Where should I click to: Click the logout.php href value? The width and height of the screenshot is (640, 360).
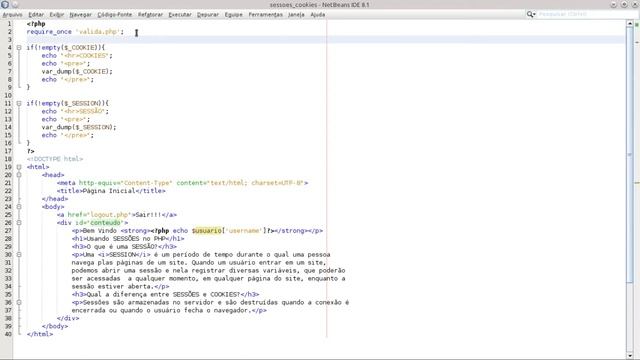coord(109,215)
